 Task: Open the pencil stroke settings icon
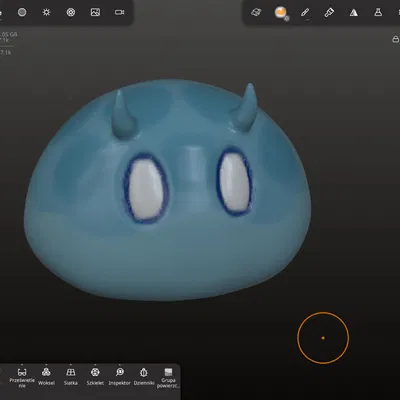pos(305,13)
